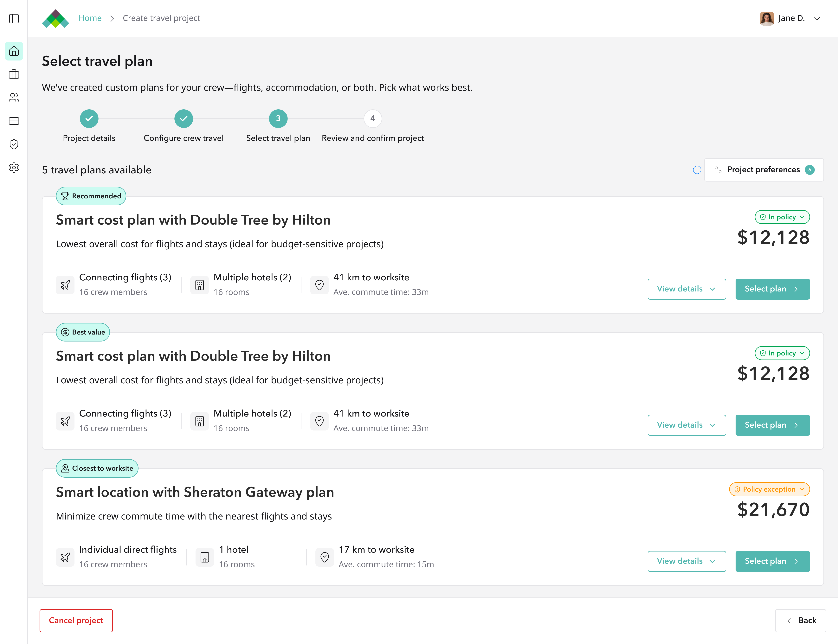The width and height of the screenshot is (838, 644).
Task: Click Jane D. profile avatar
Action: tap(767, 18)
